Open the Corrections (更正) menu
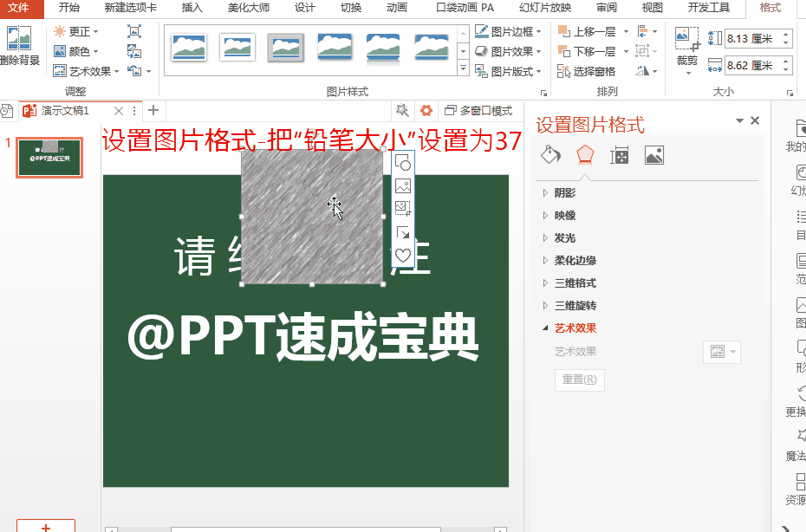Viewport: 806px width, 532px height. tap(75, 31)
